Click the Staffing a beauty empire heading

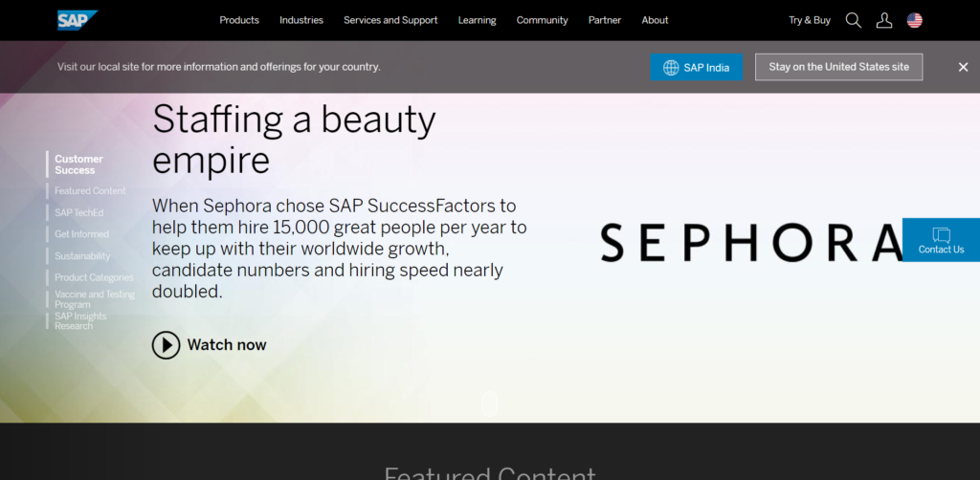pyautogui.click(x=294, y=140)
